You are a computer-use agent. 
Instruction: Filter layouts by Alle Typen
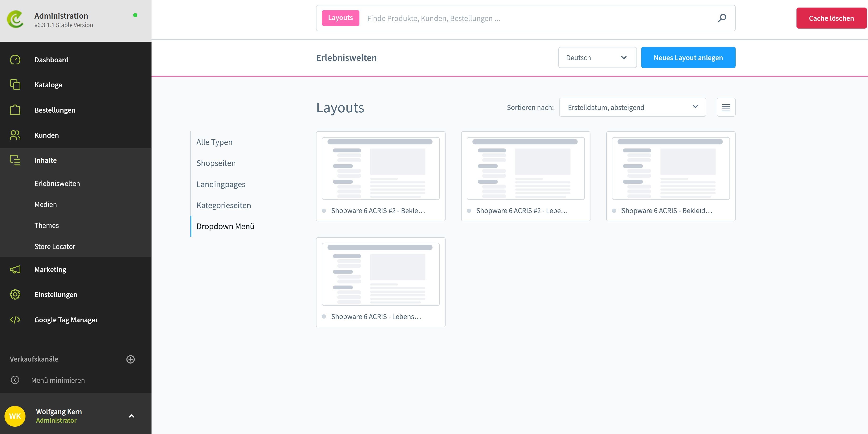pos(214,142)
